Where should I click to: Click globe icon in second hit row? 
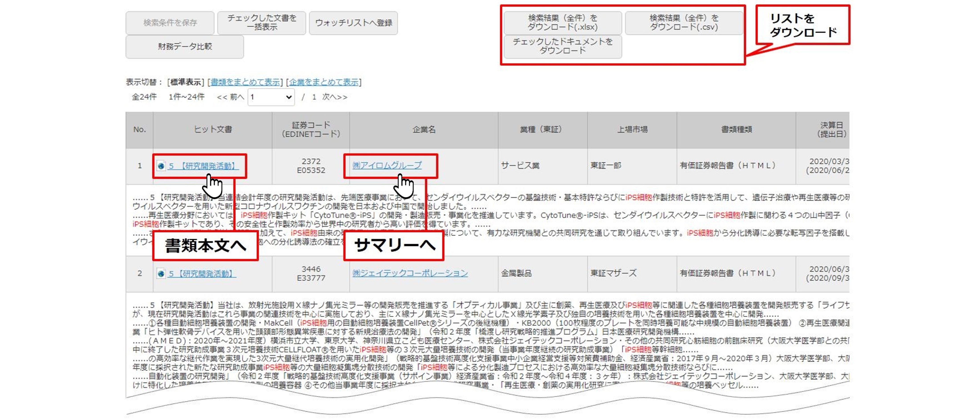(161, 274)
